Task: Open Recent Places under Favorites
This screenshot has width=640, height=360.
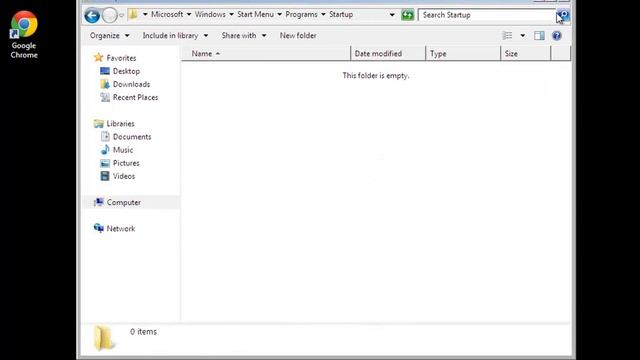Action: 136,97
